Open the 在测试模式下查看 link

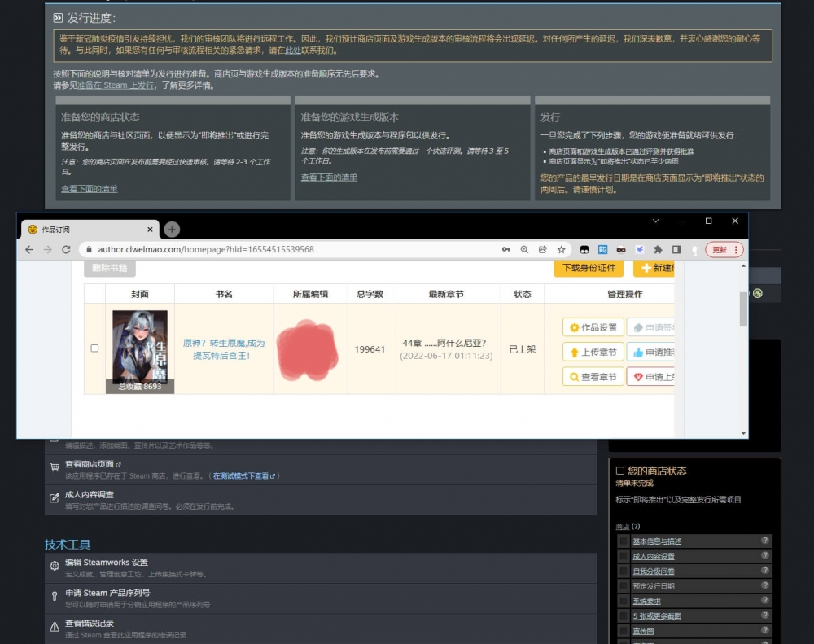click(245, 475)
